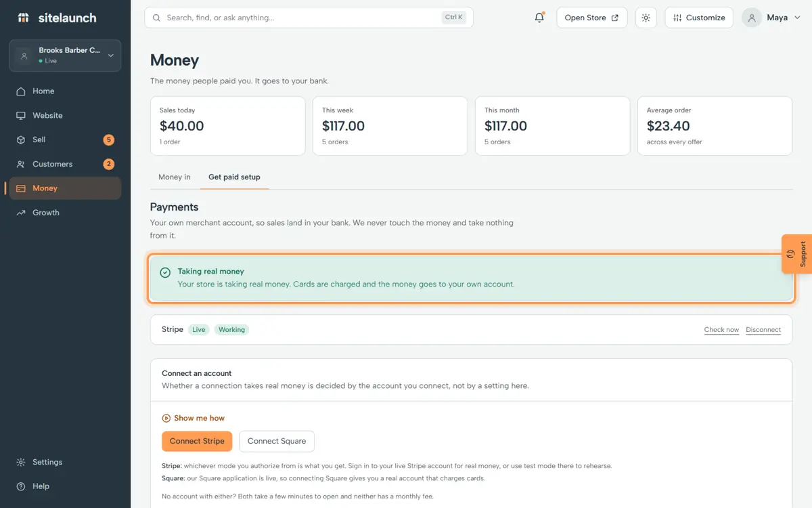Click the '1 order' text under Sales today
This screenshot has width=812, height=508.
click(170, 142)
